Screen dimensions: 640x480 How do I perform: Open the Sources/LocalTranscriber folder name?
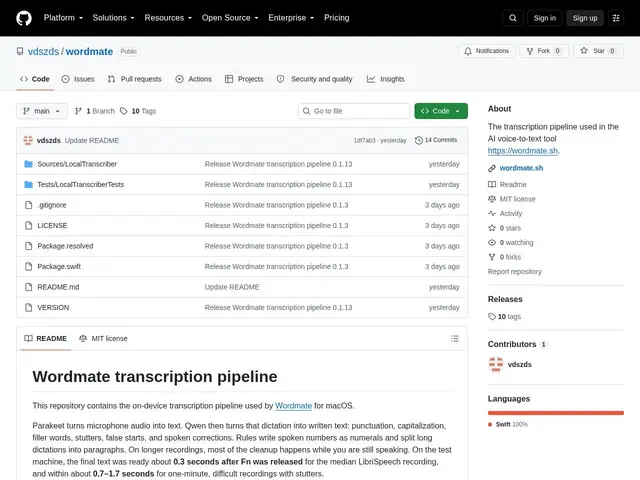(x=77, y=164)
